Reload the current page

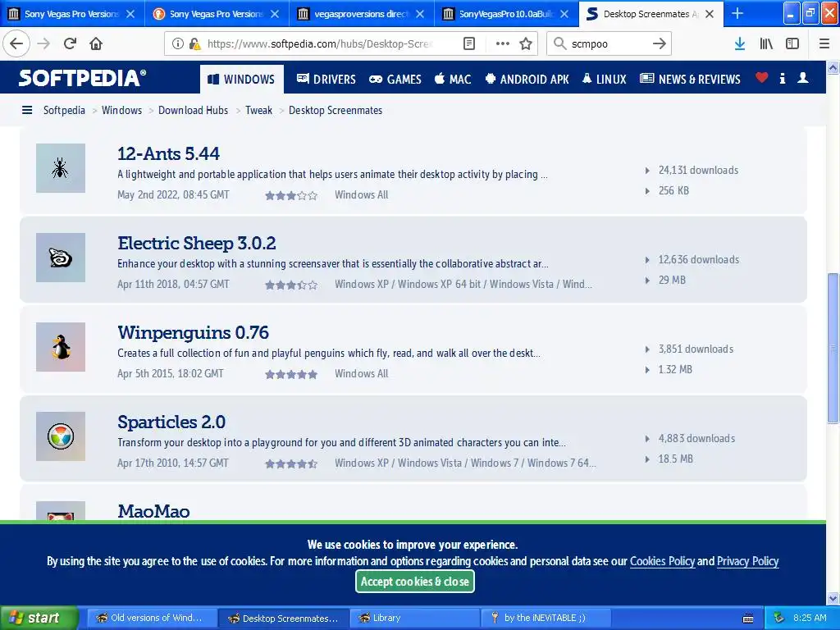pyautogui.click(x=70, y=43)
